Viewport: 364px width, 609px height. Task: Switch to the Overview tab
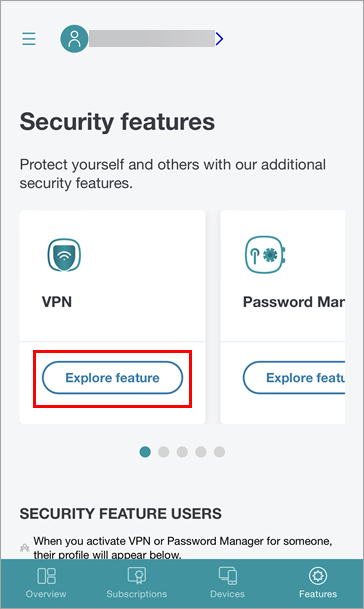46,583
